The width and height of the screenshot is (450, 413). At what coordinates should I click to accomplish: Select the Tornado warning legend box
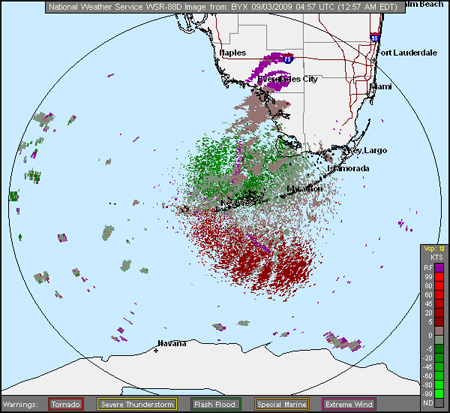pos(66,404)
